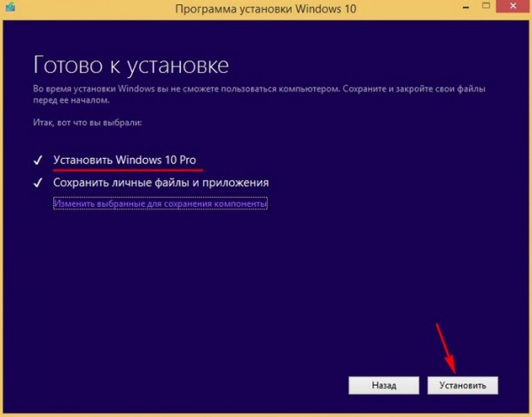Click the Установить button

tap(463, 385)
